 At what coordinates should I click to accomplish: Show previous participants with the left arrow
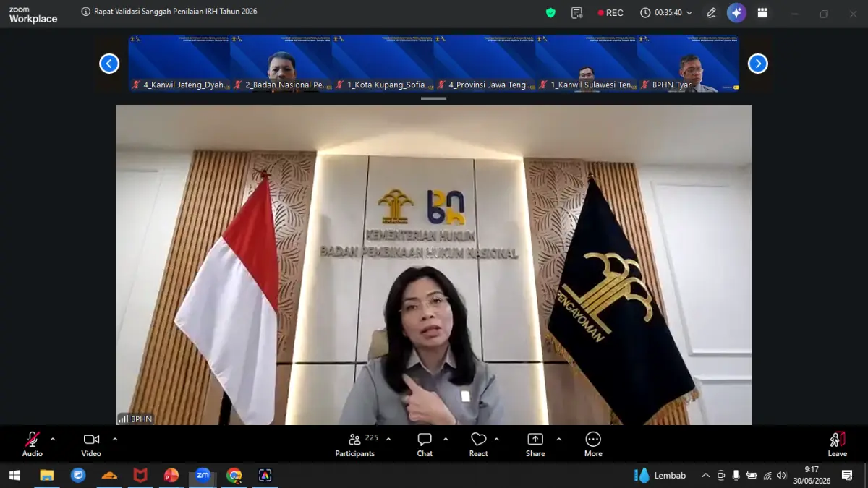pos(109,64)
